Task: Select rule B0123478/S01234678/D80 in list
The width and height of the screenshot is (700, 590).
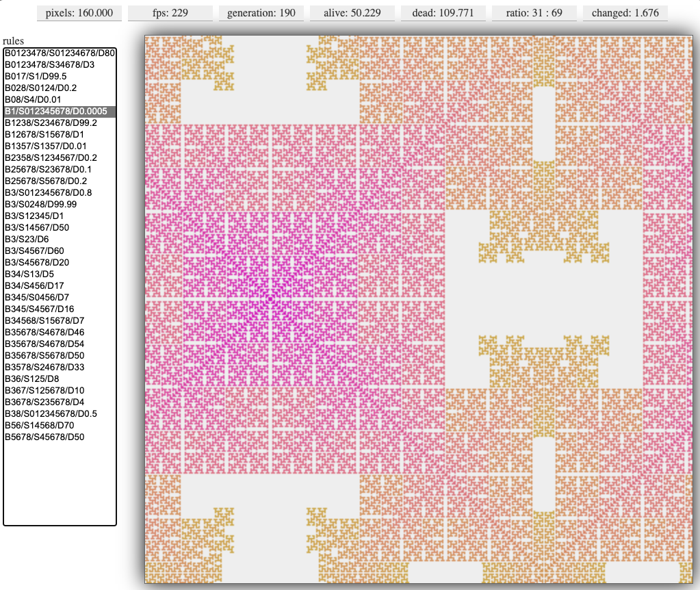Action: coord(60,53)
